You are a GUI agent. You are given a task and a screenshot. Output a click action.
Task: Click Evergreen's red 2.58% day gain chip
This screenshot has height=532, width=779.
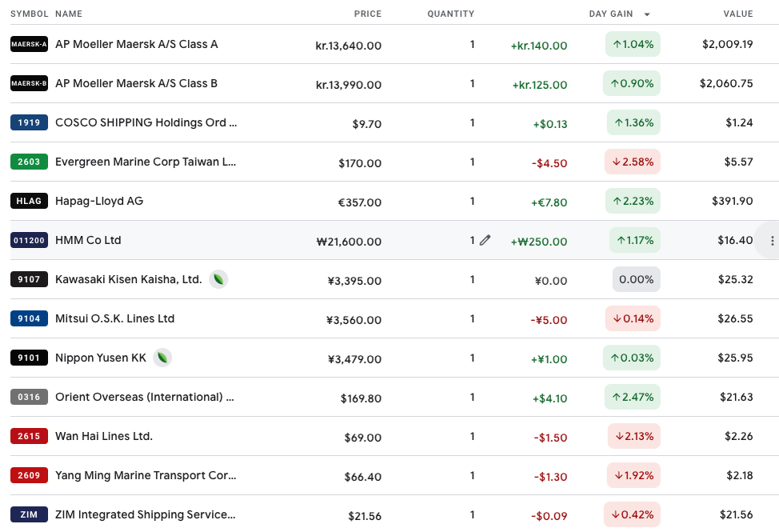tap(632, 162)
